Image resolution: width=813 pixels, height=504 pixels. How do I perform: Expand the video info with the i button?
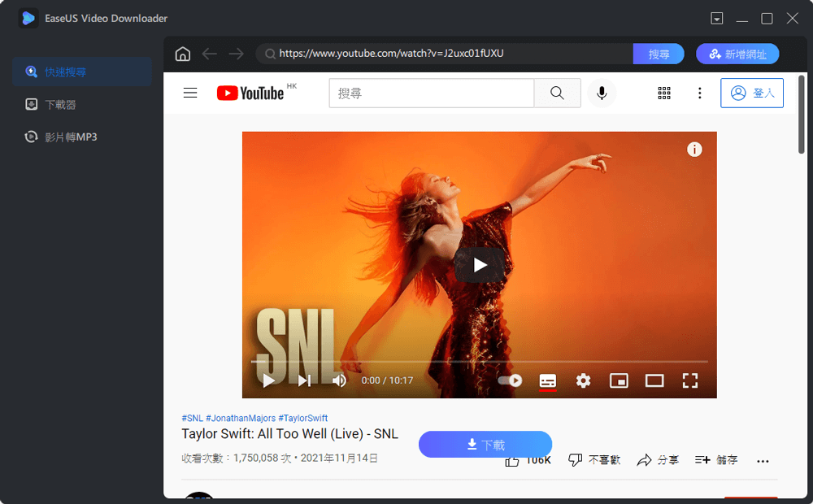pyautogui.click(x=694, y=150)
